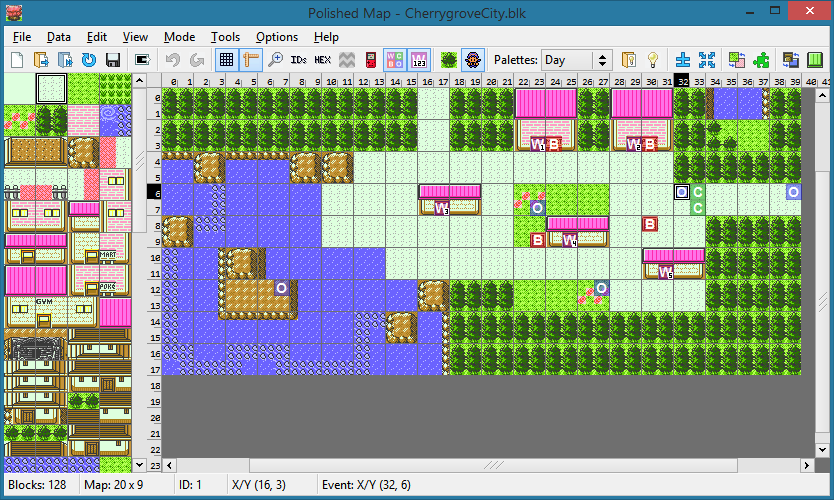The image size is (834, 500).
Task: Click the sidebar scroll up arrow
Action: (139, 81)
